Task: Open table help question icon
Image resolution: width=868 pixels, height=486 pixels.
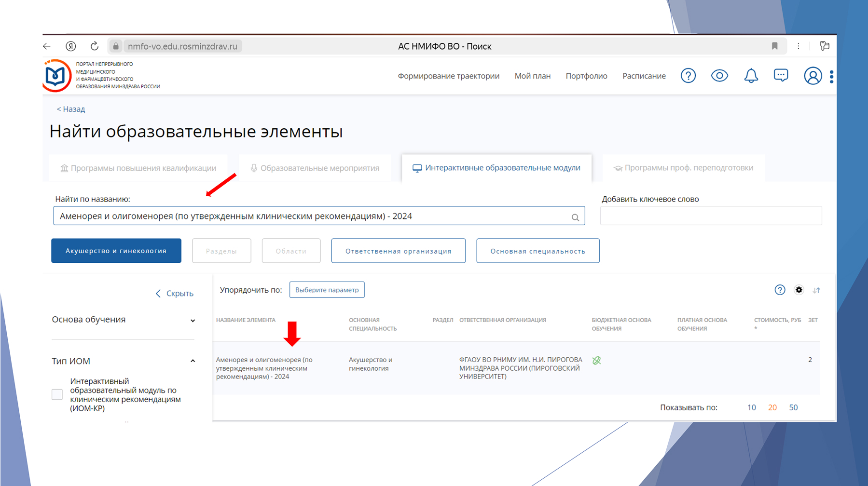Action: [x=780, y=290]
